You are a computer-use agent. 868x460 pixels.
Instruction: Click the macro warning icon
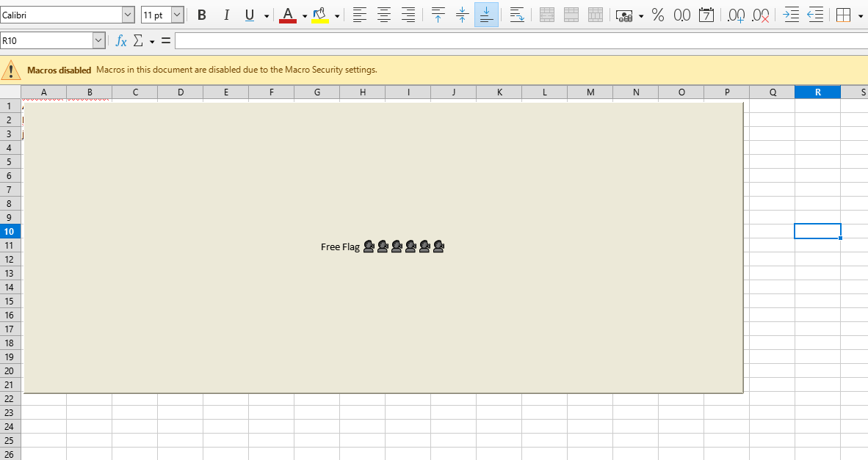(x=11, y=70)
